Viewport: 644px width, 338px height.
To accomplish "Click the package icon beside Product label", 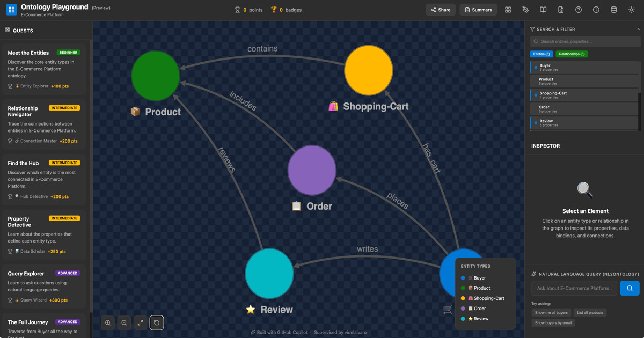I will click(135, 112).
